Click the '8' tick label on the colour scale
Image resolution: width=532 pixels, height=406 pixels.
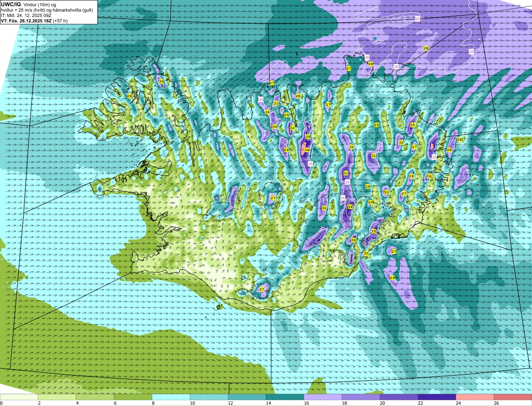pyautogui.click(x=153, y=403)
